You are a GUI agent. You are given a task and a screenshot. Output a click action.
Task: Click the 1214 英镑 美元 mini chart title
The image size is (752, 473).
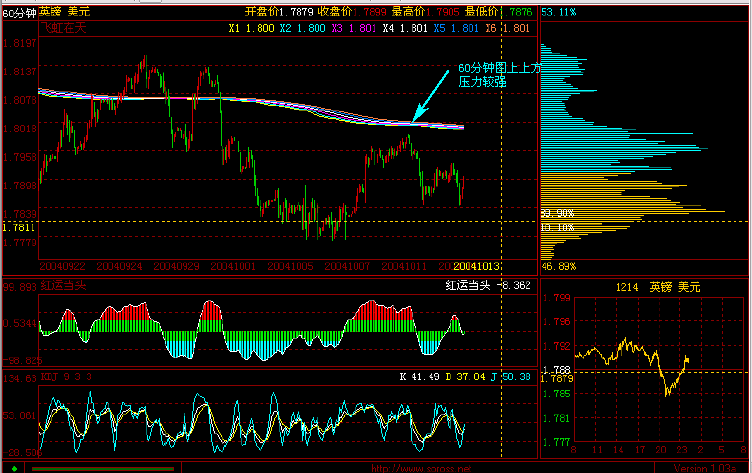click(658, 287)
